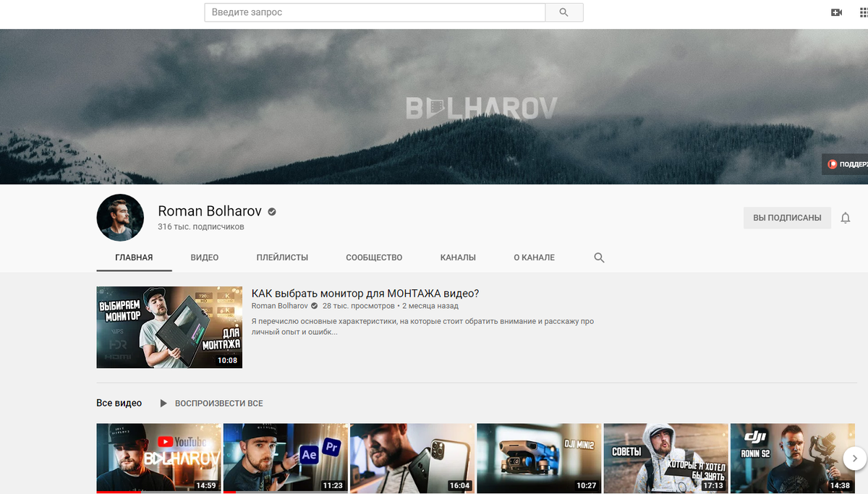This screenshot has height=494, width=868.
Task: Switch to the ГЛАВНАЯ tab
Action: pos(134,257)
